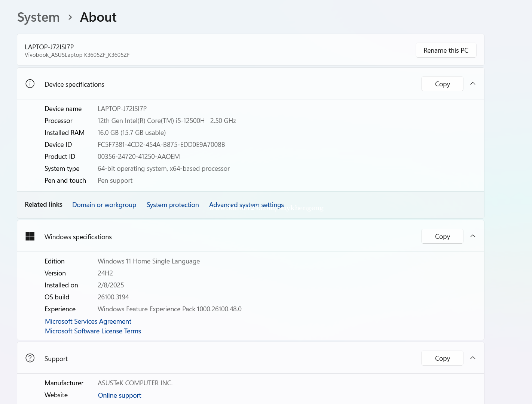Click the Related links label
The height and width of the screenshot is (404, 532).
click(x=43, y=204)
